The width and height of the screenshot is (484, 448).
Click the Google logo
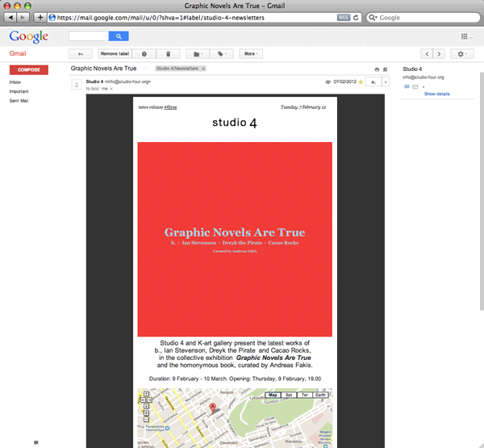coord(28,37)
